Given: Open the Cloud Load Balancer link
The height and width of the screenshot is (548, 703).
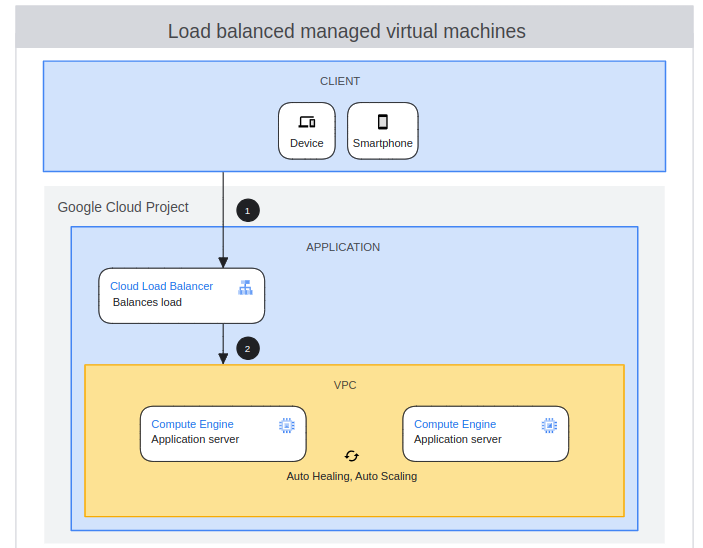Looking at the screenshot, I should (x=161, y=286).
